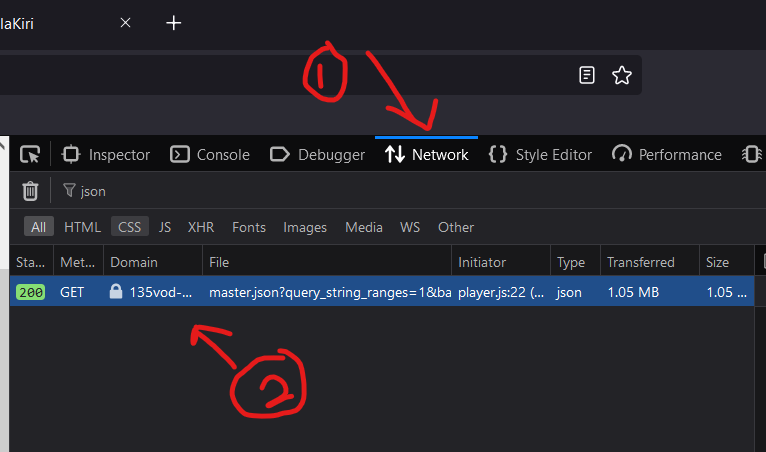Open the Style Editor tab
This screenshot has height=452, width=766.
click(x=540, y=155)
